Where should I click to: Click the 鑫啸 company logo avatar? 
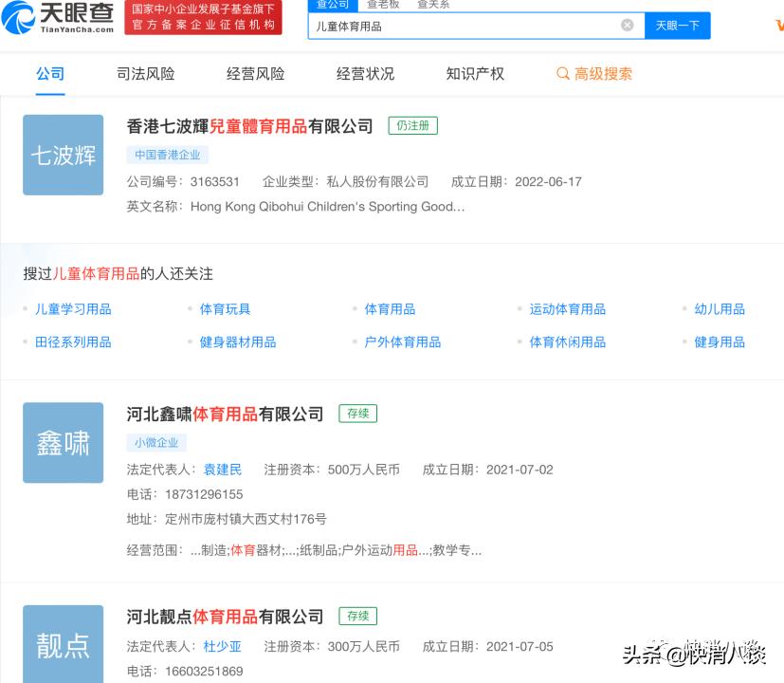pyautogui.click(x=63, y=443)
